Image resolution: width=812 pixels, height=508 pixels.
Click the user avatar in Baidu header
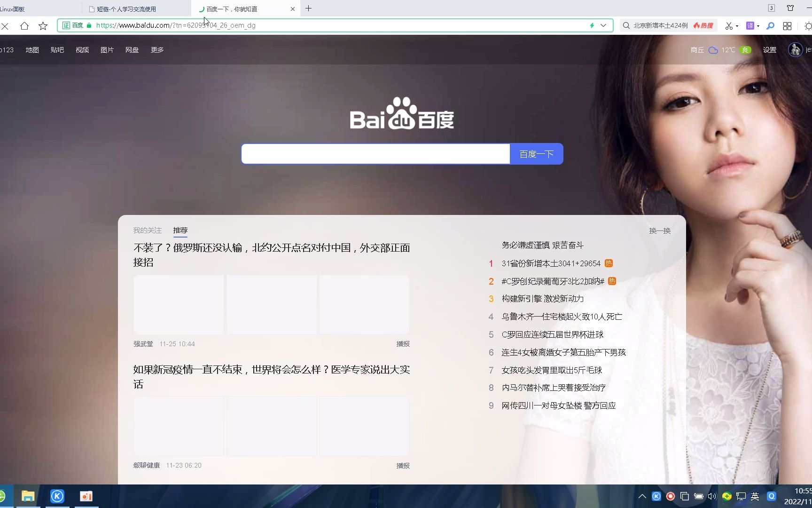click(x=795, y=49)
